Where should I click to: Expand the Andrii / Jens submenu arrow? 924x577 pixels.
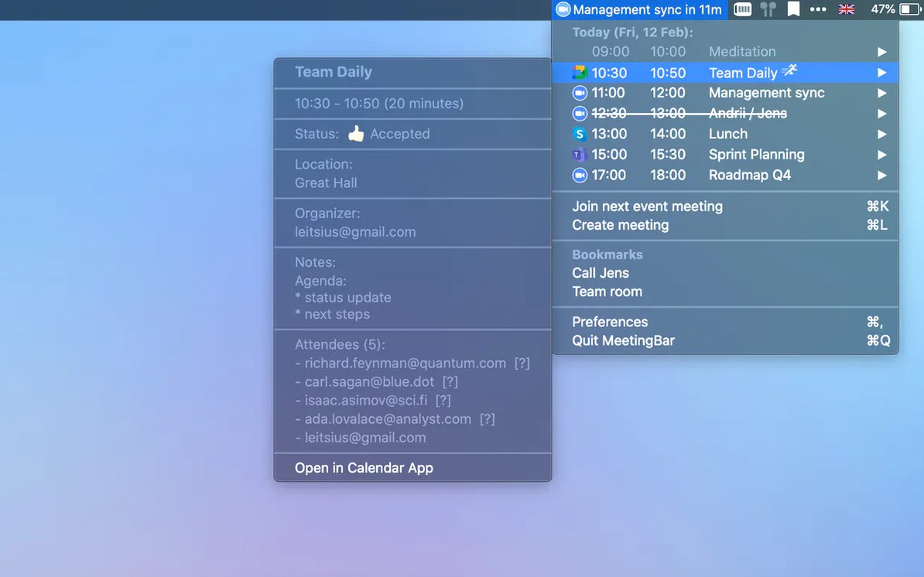pos(881,114)
